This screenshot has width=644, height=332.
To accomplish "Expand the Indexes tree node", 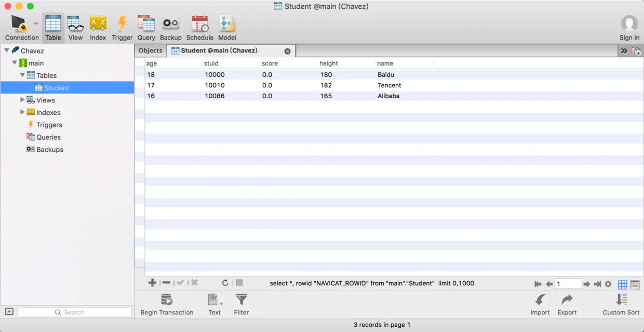I will pos(22,112).
